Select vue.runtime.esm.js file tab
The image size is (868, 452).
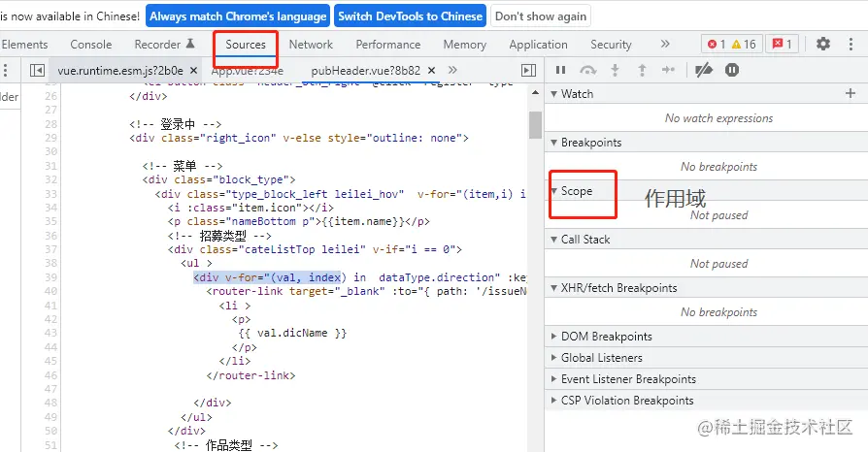[120, 70]
